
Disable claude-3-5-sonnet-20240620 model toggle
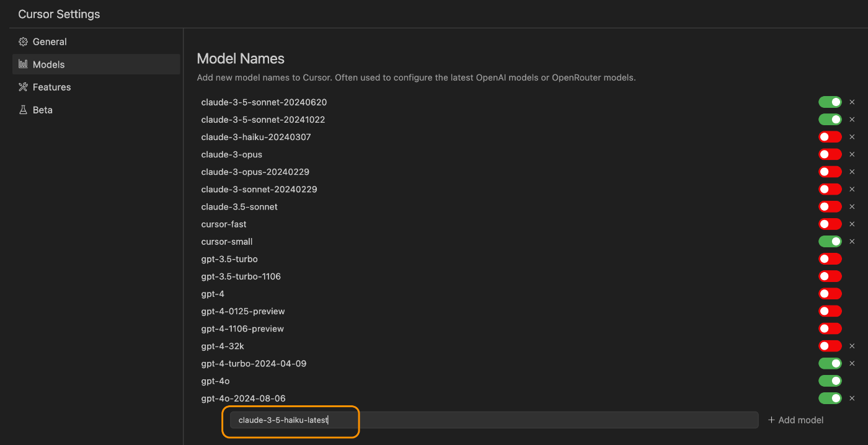tap(830, 102)
